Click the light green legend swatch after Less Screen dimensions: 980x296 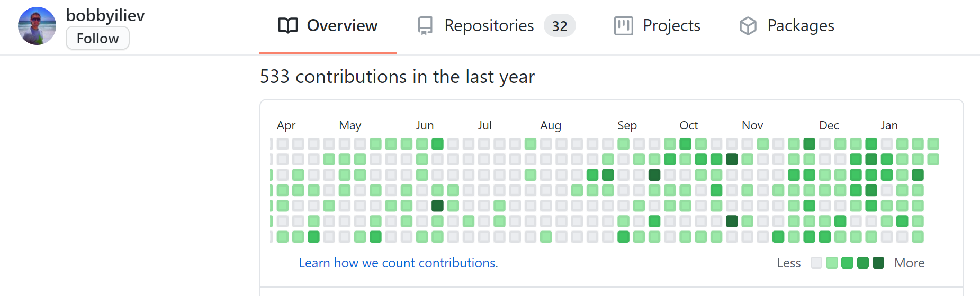point(832,263)
